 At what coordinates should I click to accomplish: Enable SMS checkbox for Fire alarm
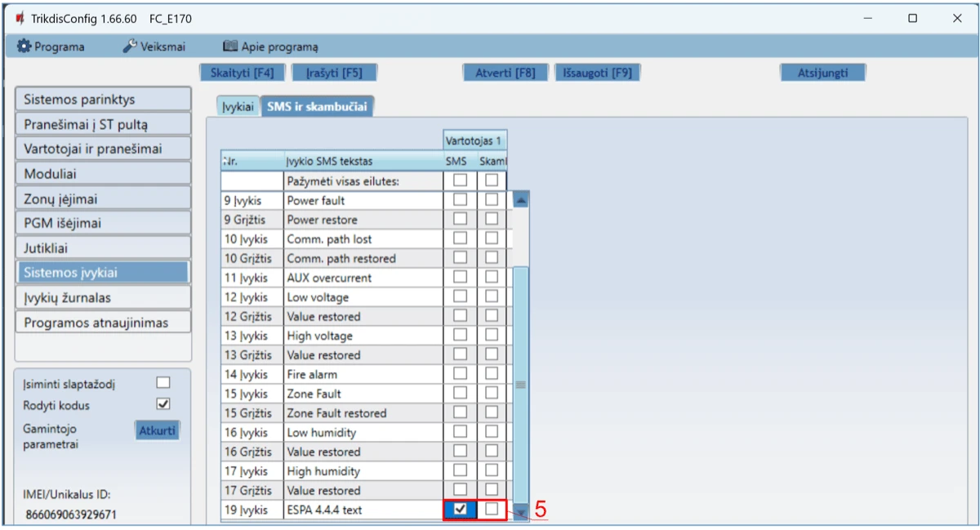(461, 374)
